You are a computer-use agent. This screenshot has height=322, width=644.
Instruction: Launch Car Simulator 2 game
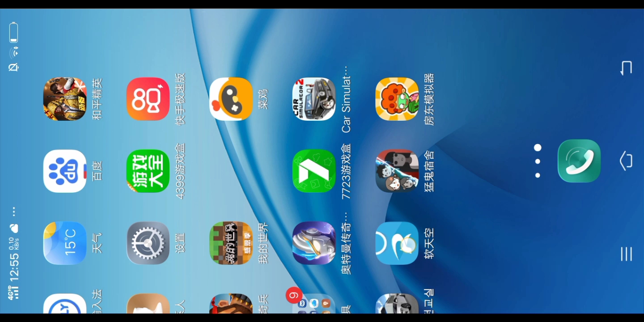coord(314,99)
